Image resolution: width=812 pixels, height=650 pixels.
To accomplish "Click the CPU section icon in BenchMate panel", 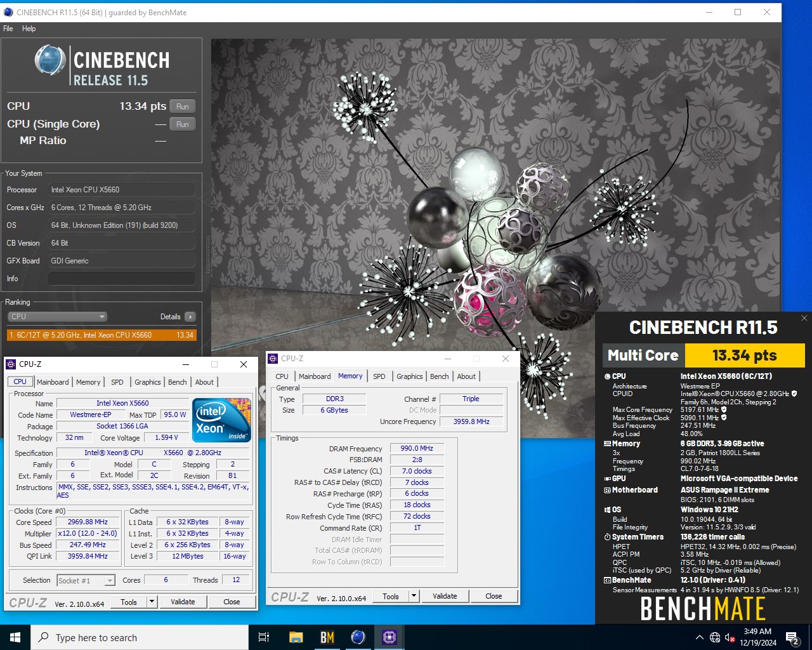I will pos(607,376).
